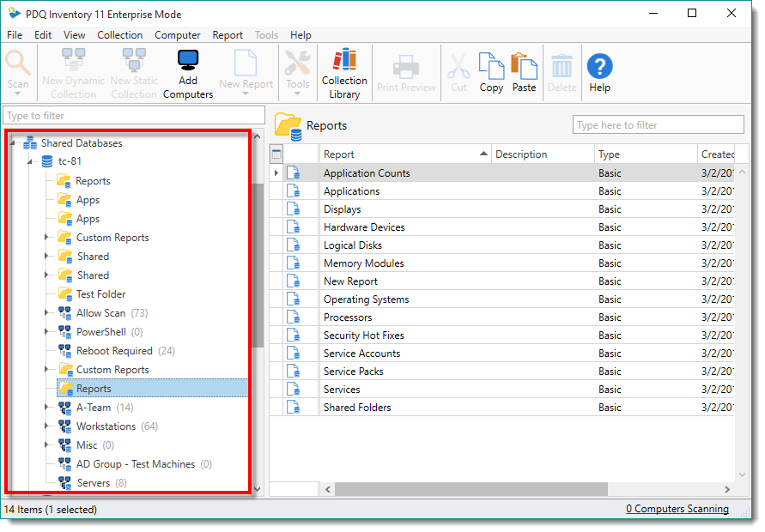Select the Memory Modules report
This screenshot has width=765, height=532.
[x=364, y=263]
